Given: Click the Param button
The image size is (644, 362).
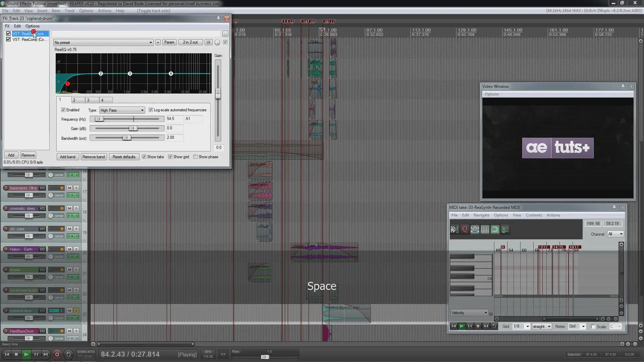Looking at the screenshot, I should 169,42.
